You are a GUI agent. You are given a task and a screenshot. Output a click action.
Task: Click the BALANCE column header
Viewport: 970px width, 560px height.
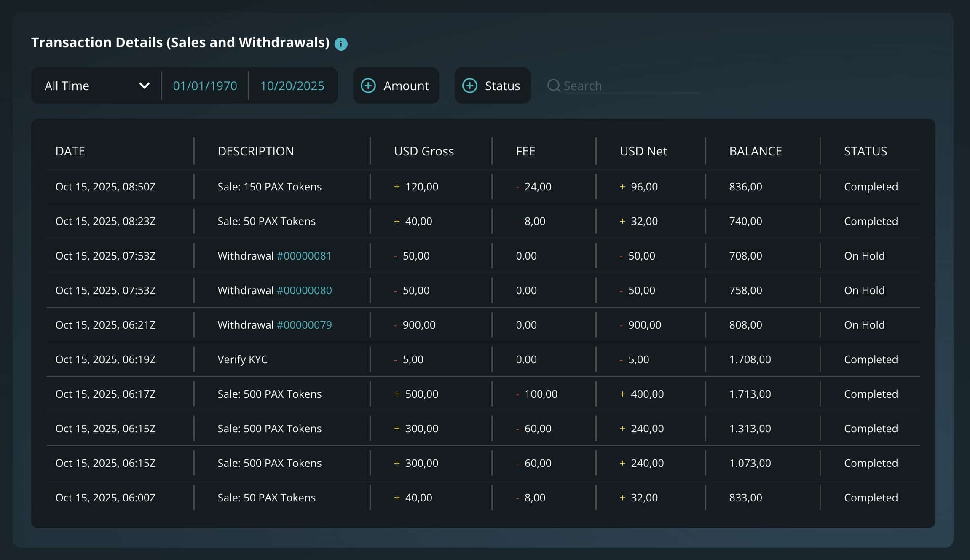[755, 151]
